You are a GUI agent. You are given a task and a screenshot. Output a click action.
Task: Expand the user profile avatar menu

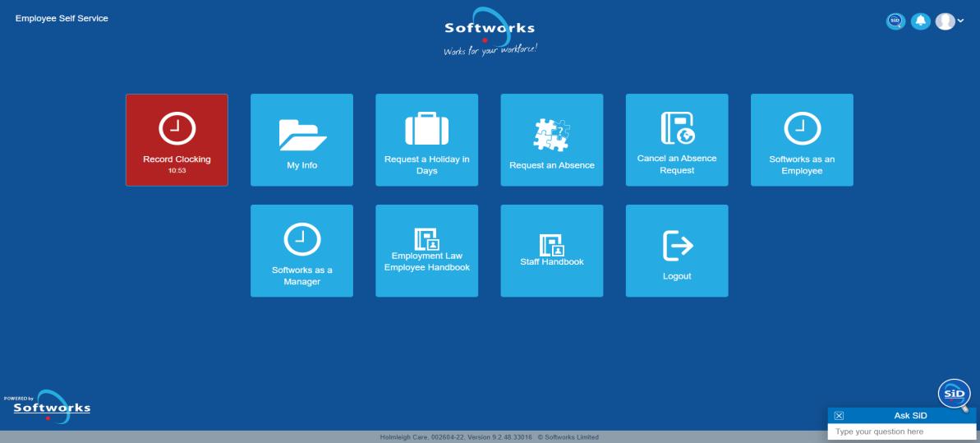click(x=950, y=21)
